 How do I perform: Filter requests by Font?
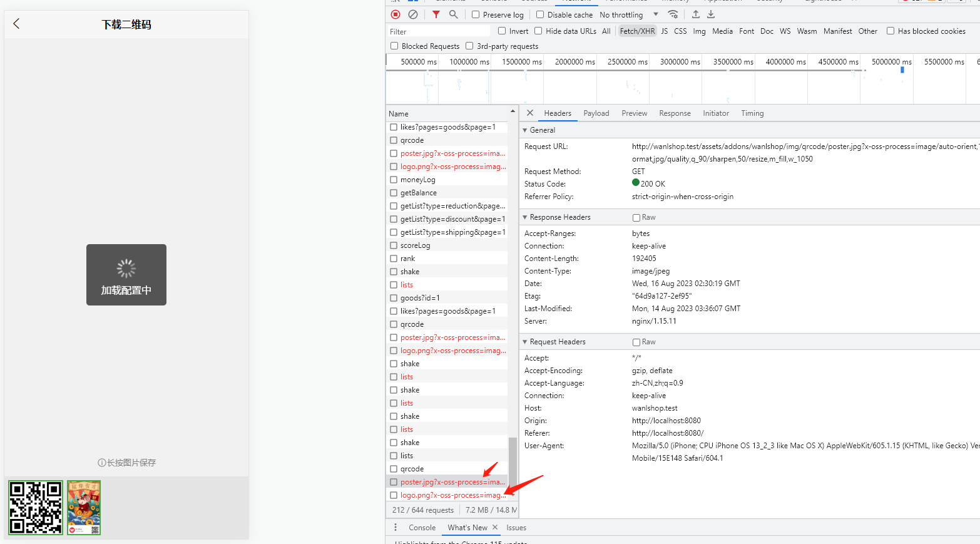(x=747, y=31)
